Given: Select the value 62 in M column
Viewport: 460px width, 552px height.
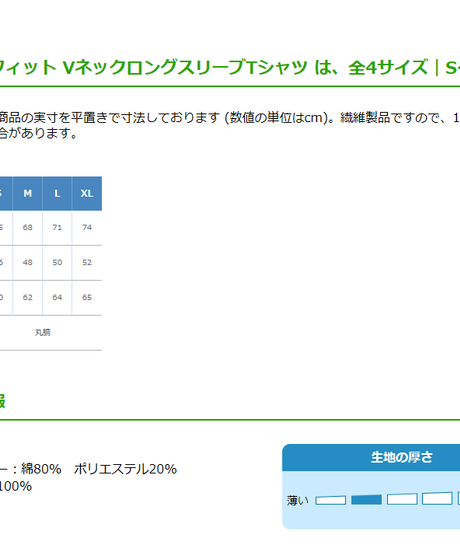Looking at the screenshot, I should 27,297.
